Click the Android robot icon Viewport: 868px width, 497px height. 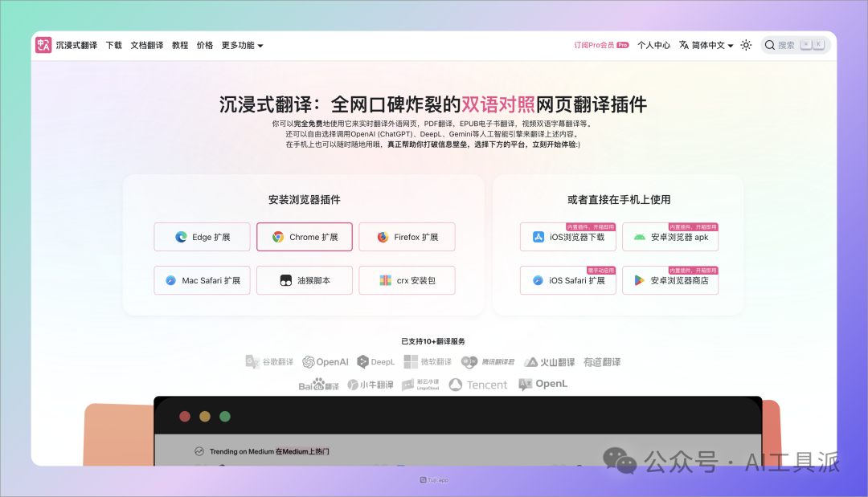640,237
